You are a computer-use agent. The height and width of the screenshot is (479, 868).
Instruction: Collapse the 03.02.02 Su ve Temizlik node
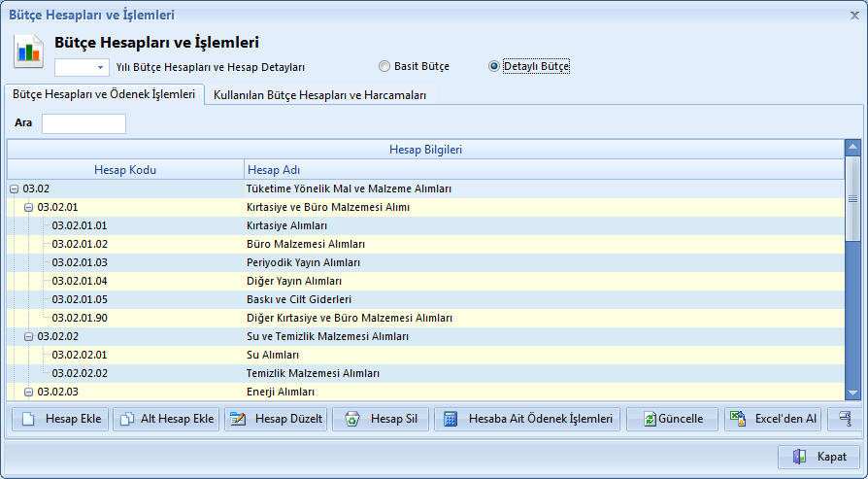(x=28, y=336)
